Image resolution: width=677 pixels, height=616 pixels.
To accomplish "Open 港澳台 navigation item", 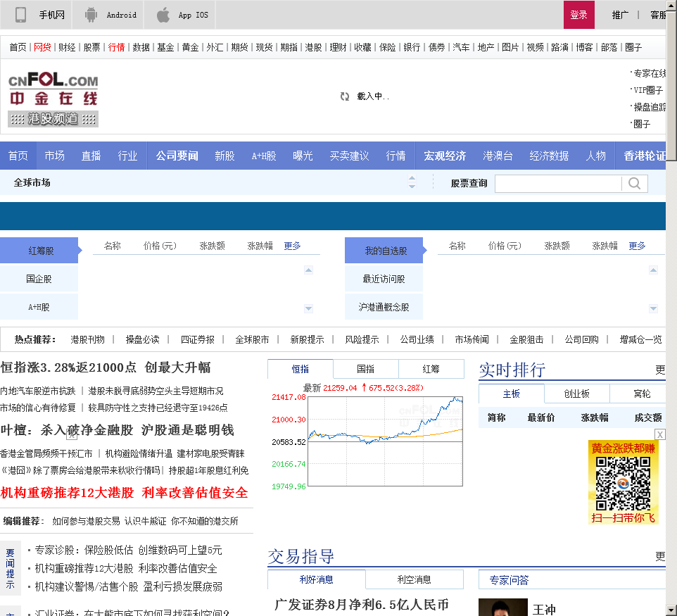I will pos(498,156).
